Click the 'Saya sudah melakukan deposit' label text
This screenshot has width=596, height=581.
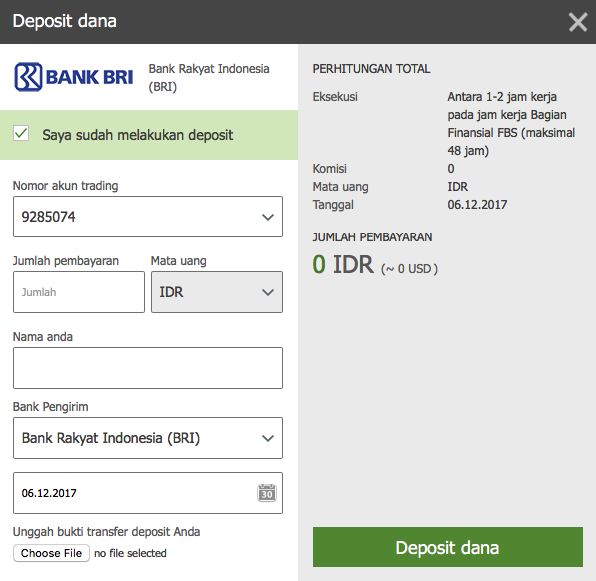pos(138,135)
